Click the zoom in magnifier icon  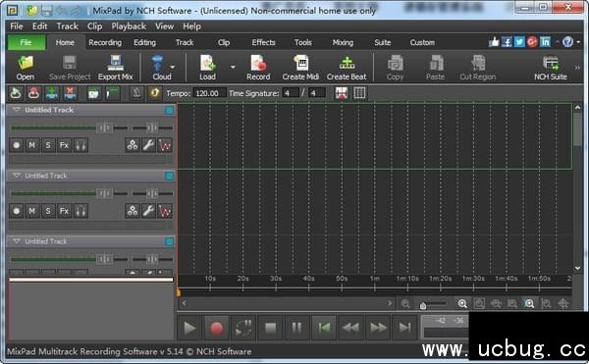pos(462,303)
